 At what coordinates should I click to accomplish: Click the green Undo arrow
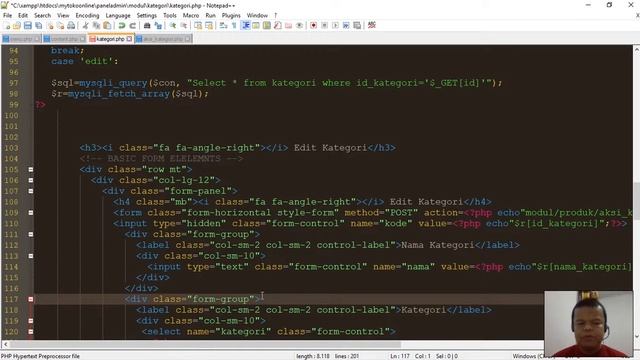coord(122,25)
